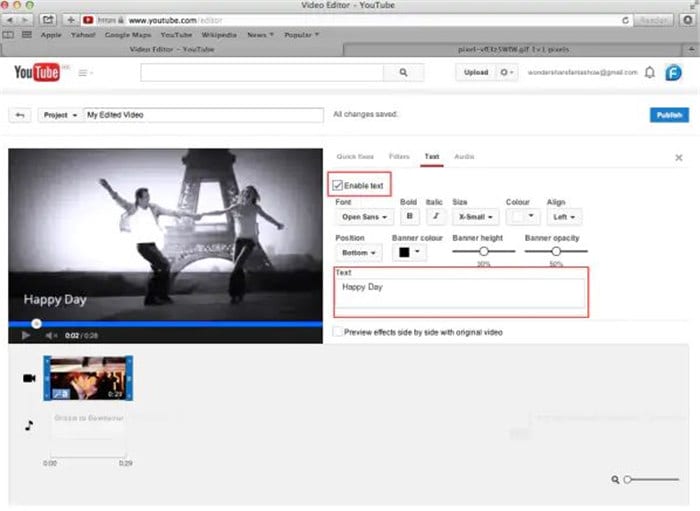Image resolution: width=700 pixels, height=511 pixels.
Task: Enable side by side preview checkbox
Action: pos(338,332)
